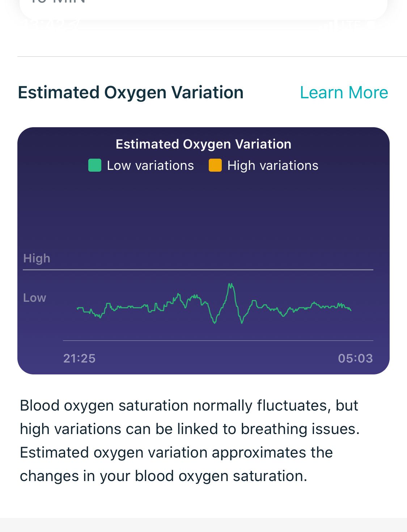
Task: Click the orange High variations swatch
Action: click(215, 166)
